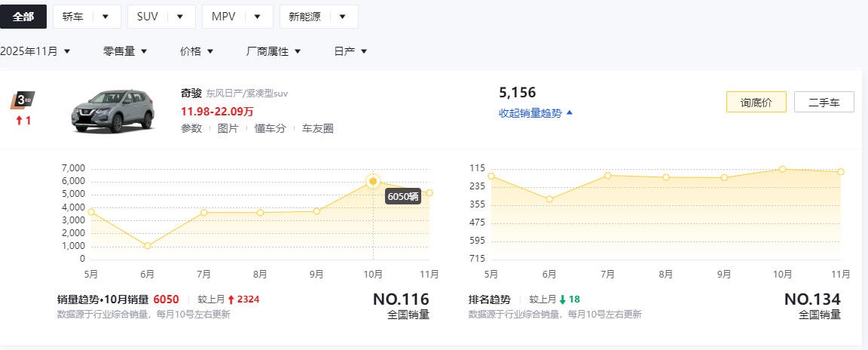
Task: Open the MPV dropdown
Action: (237, 17)
